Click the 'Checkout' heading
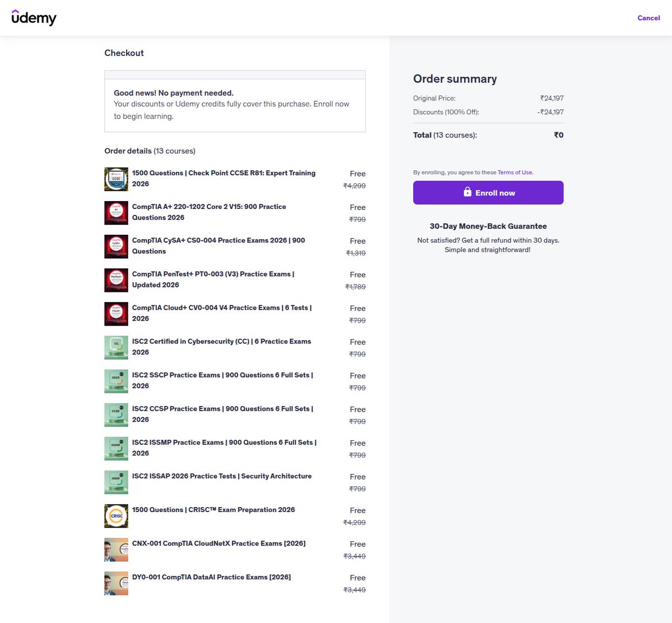The image size is (672, 623). click(124, 53)
